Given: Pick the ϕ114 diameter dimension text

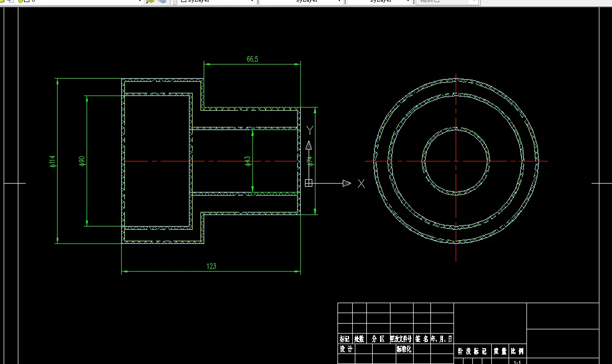Looking at the screenshot, I should click(52, 161).
